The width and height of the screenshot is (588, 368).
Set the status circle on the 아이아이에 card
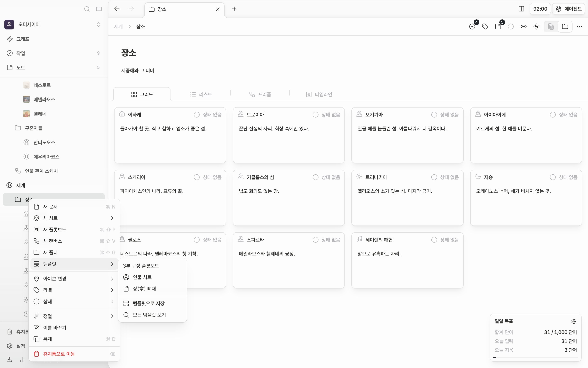[x=552, y=115]
